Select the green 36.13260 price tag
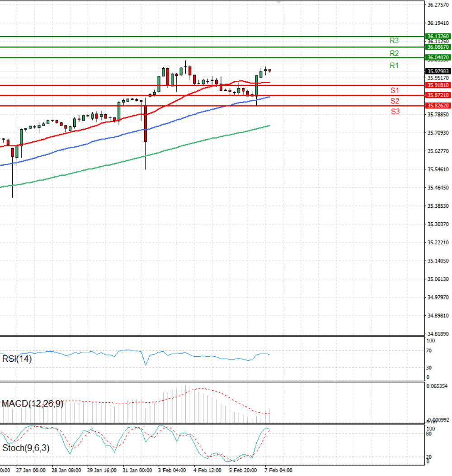 (x=438, y=37)
